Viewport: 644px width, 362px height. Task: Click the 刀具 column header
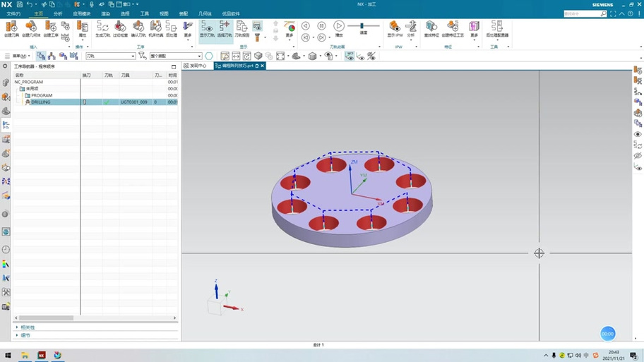[x=136, y=75]
